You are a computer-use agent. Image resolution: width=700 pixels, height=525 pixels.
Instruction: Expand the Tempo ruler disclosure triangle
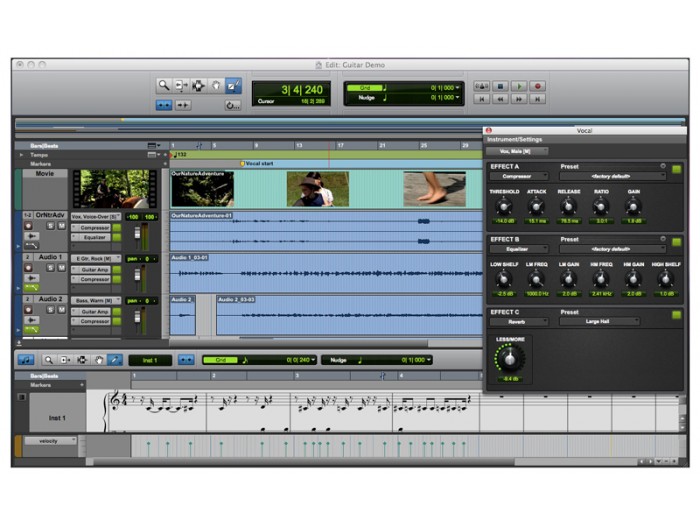coord(21,155)
